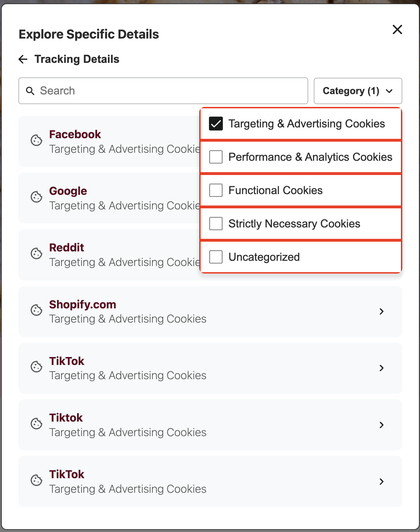420x532 pixels.
Task: Enable the Performance & Analytics Cookies filter
Action: 216,157
